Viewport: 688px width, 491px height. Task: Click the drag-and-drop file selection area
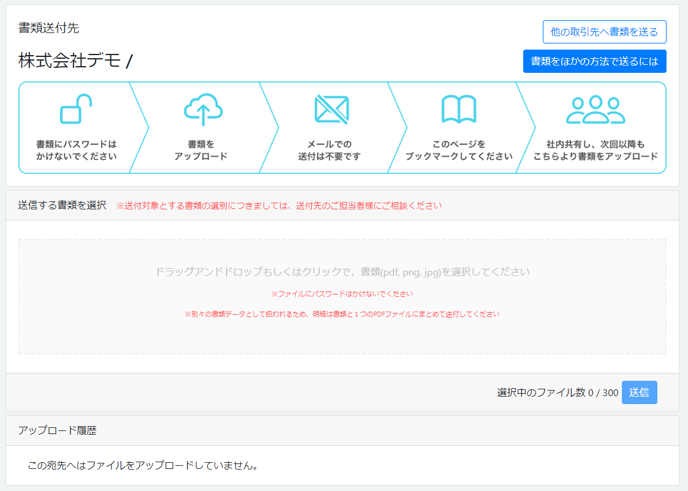[342, 296]
